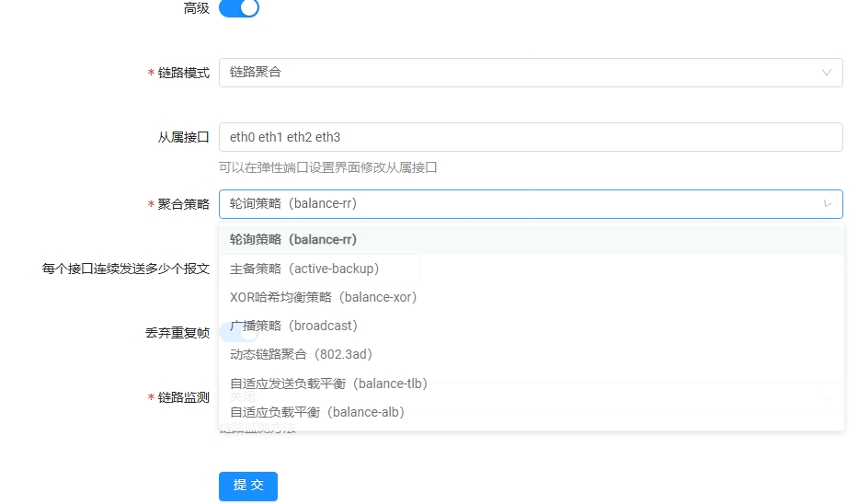Choose 主备策略 (active-backup) option
The height and width of the screenshot is (504, 858).
point(304,269)
